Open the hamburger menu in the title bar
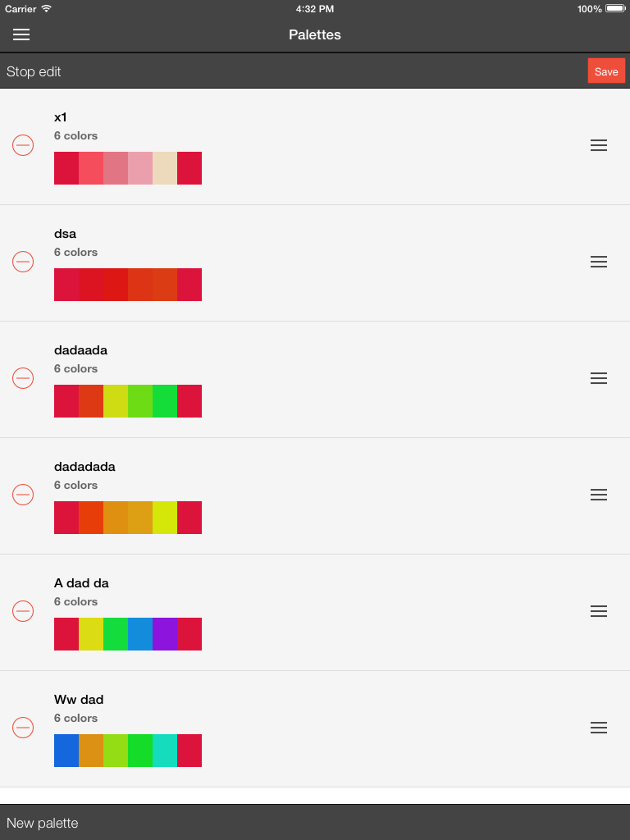This screenshot has width=630, height=840. 21,34
